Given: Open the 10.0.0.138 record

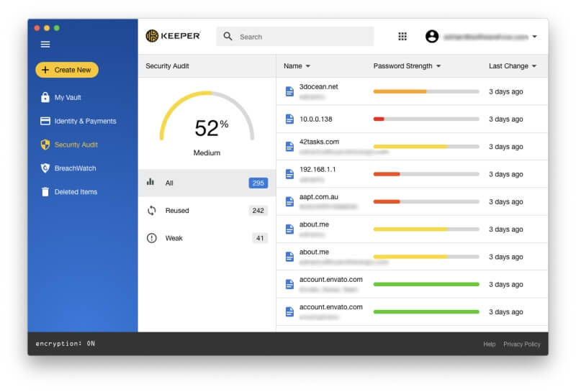Looking at the screenshot, I should pyautogui.click(x=412, y=119).
